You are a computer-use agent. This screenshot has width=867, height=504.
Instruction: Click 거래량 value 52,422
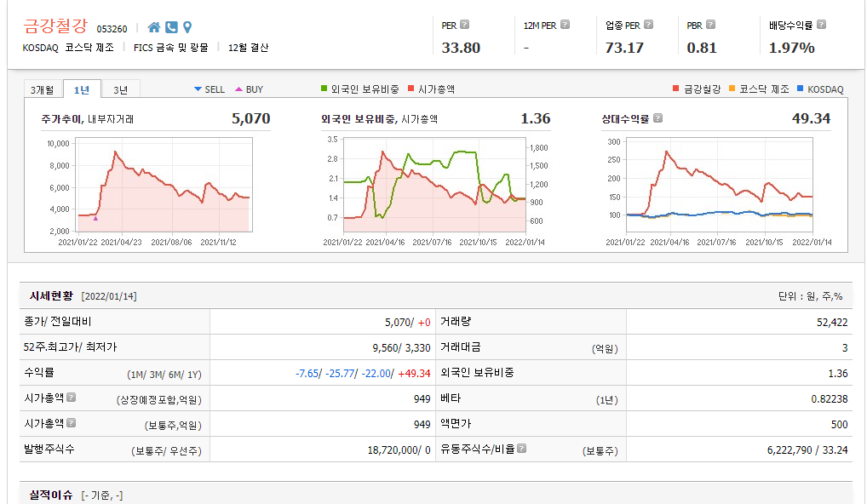pos(832,322)
